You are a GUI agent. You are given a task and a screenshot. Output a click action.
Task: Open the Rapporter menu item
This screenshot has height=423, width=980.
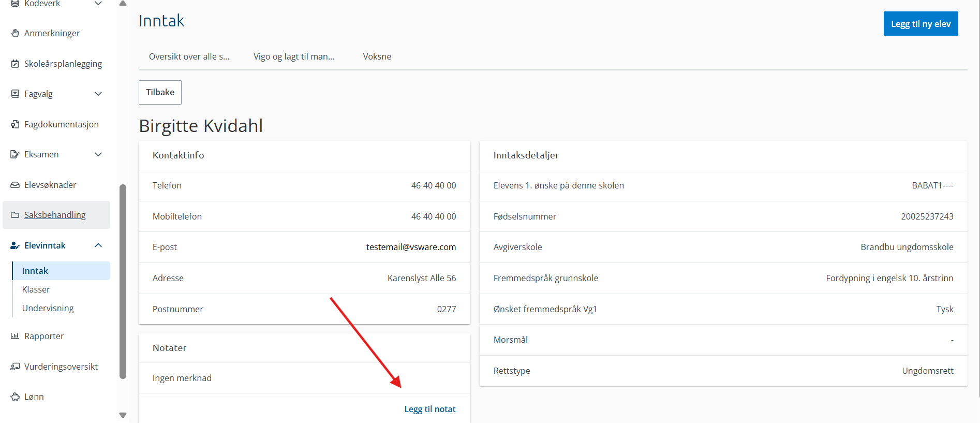[44, 336]
